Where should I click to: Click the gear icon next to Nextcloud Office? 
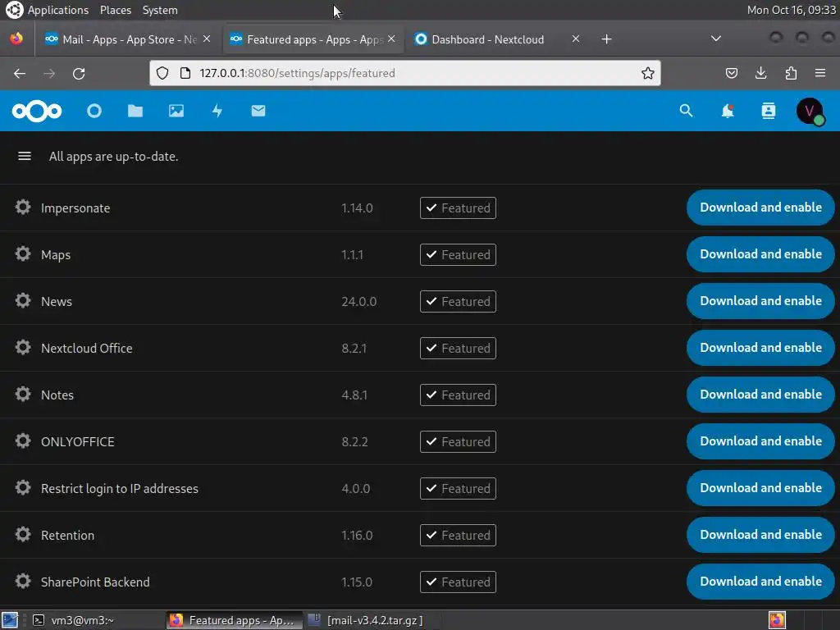[x=23, y=348]
